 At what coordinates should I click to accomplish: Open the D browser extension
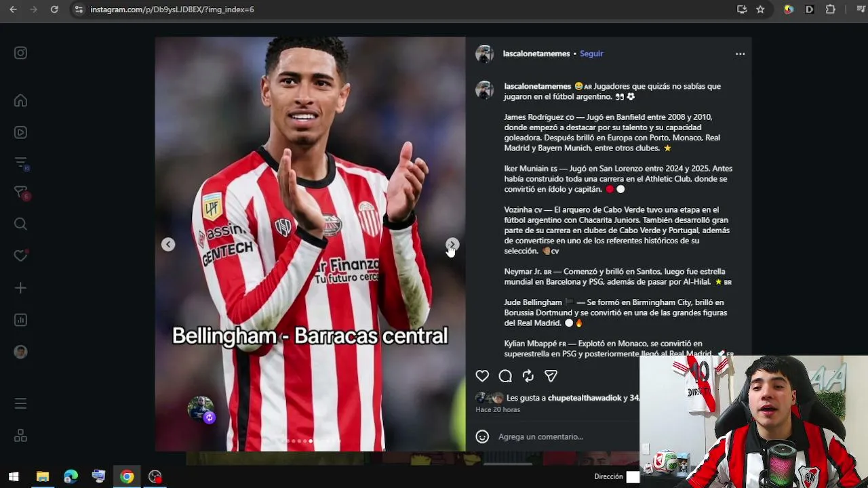[x=810, y=9]
